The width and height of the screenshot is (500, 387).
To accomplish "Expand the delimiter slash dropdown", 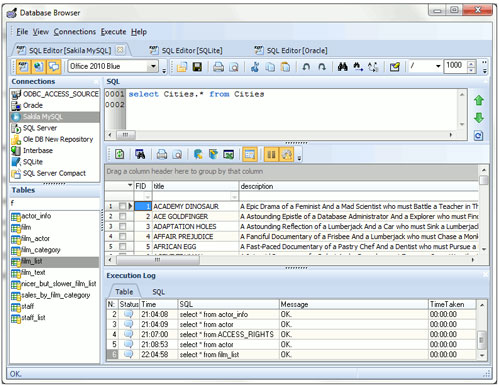I will [x=438, y=66].
